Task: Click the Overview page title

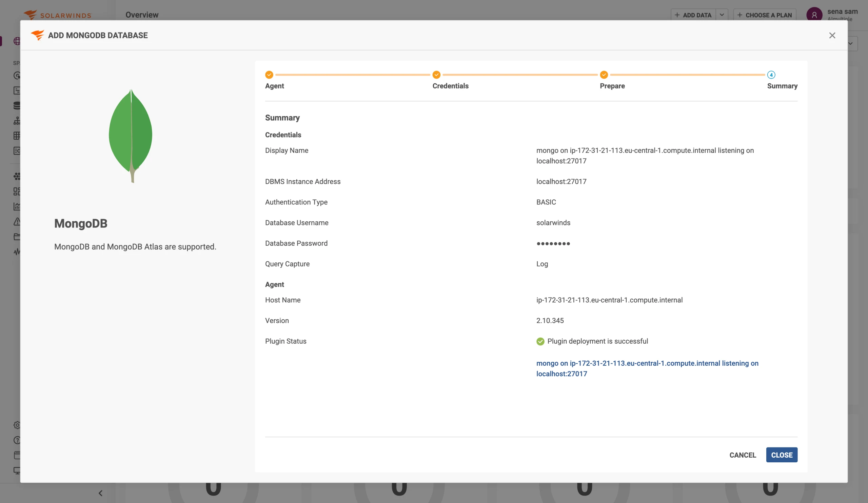Action: pos(142,15)
